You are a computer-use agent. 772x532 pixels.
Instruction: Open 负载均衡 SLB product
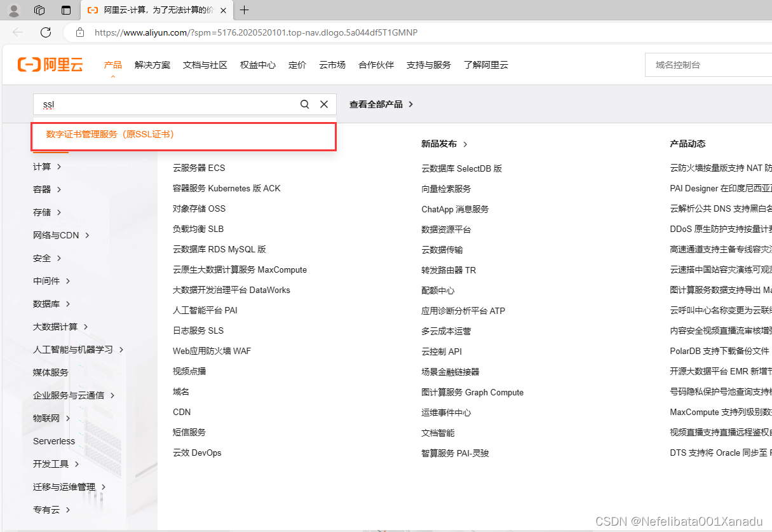[198, 229]
